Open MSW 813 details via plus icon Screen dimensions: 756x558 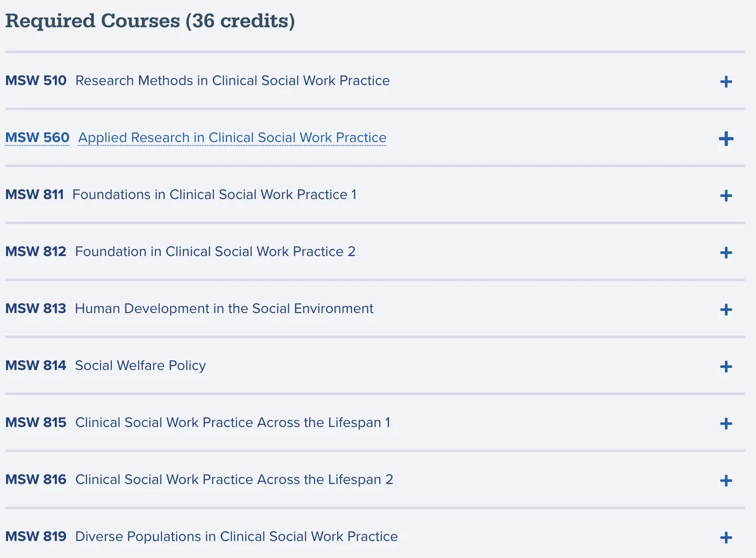[x=726, y=310]
